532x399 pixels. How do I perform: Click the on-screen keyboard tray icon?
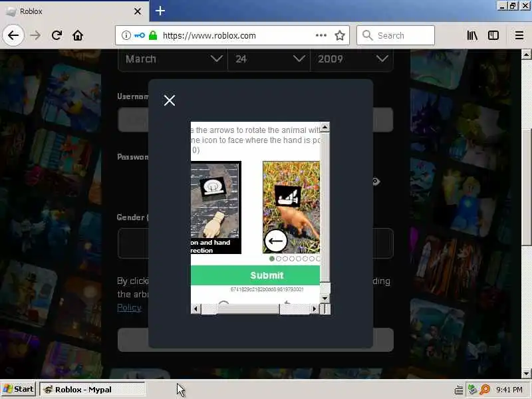point(459,390)
